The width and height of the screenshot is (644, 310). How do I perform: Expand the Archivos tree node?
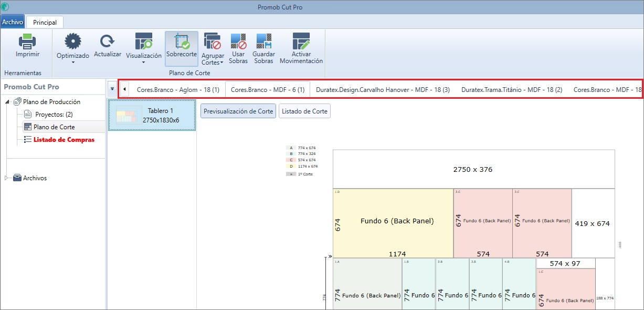[7, 178]
